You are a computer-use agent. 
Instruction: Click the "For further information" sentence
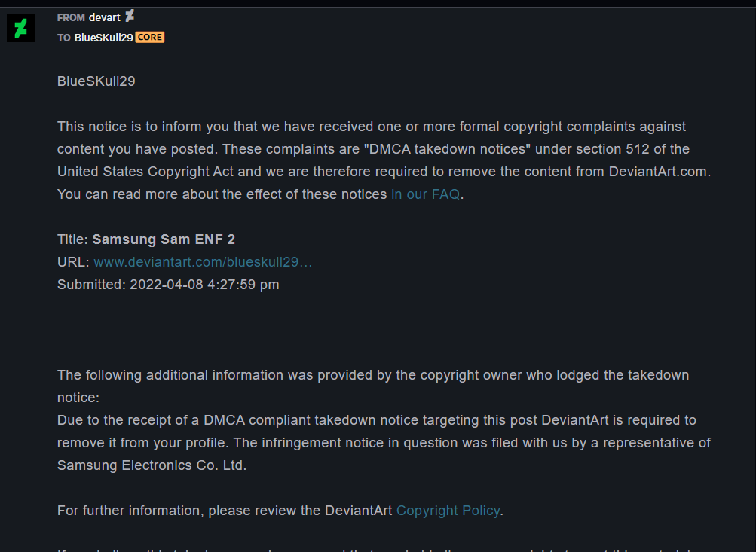coord(280,511)
